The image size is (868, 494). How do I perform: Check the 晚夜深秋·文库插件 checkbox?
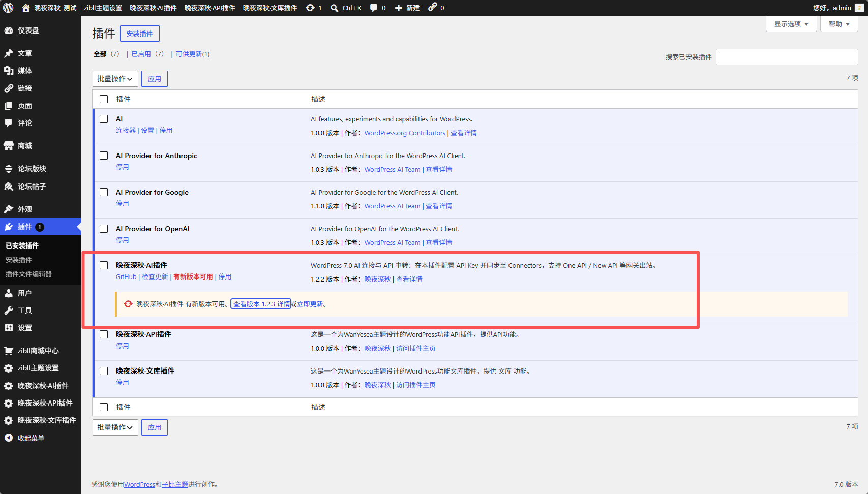click(104, 371)
